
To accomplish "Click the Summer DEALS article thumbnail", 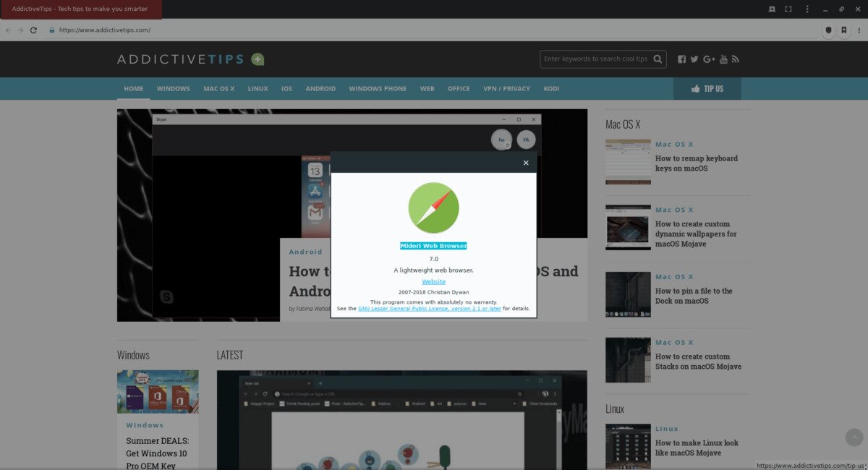I will pyautogui.click(x=158, y=392).
